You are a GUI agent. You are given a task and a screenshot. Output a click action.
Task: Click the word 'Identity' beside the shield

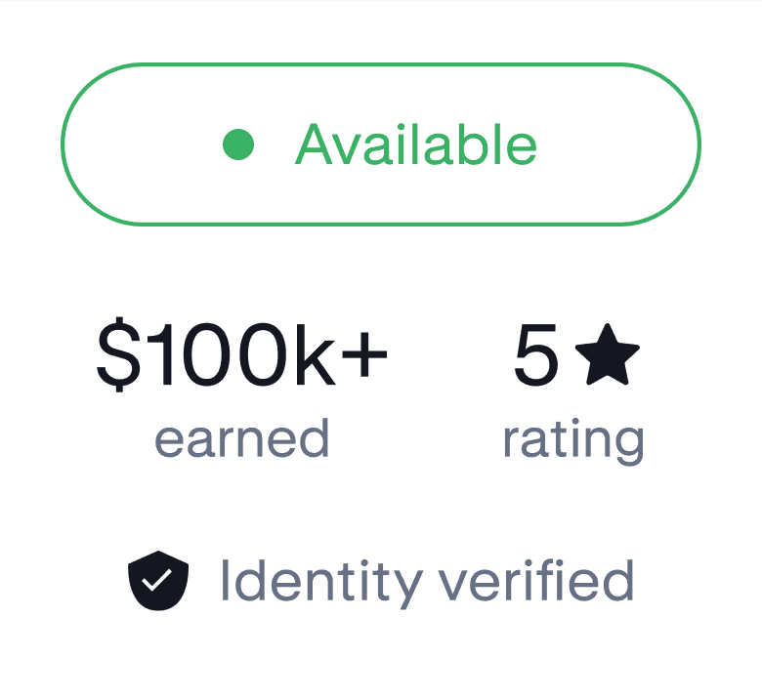pyautogui.click(x=318, y=580)
